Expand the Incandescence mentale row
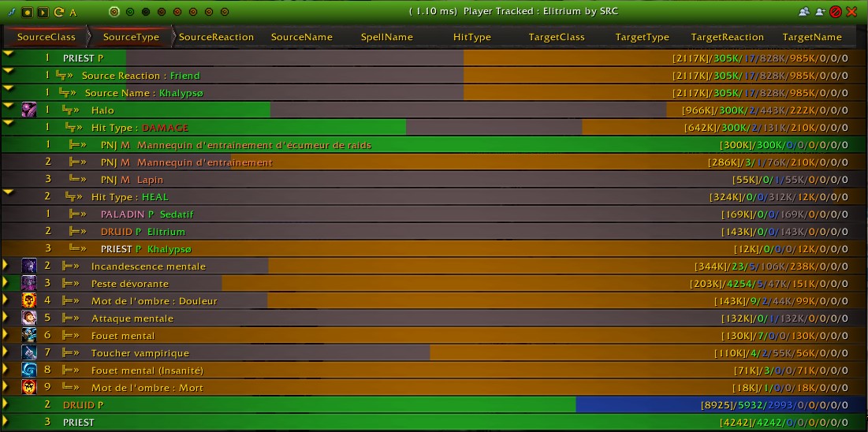 (6, 266)
